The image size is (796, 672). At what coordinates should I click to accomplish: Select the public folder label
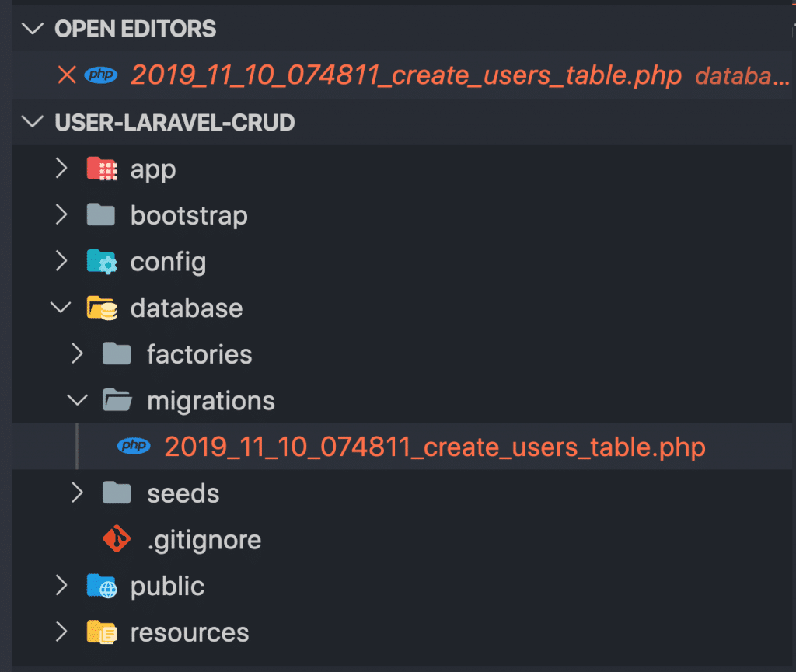point(168,587)
